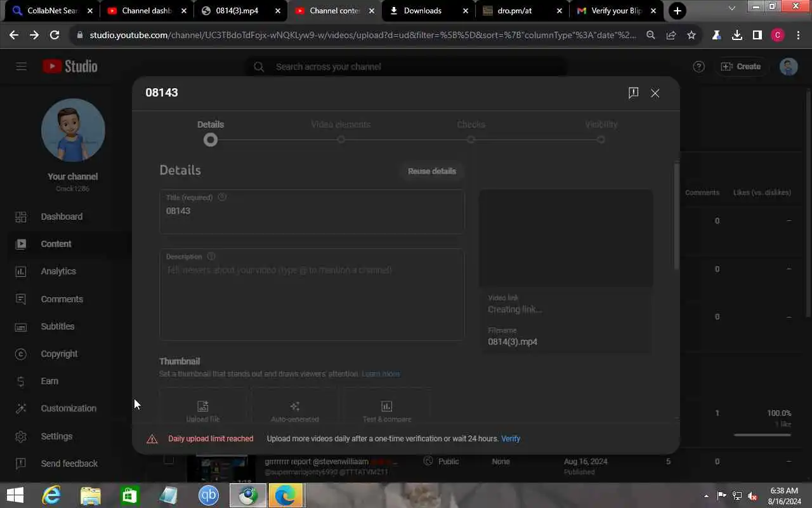Click the Earn dollar icon
812x508 pixels.
(x=21, y=381)
